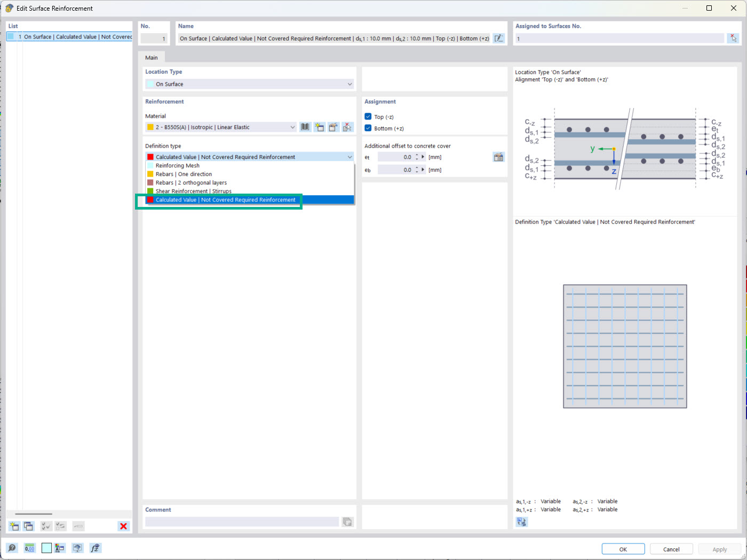Open the Material dropdown
747x560 pixels.
click(x=221, y=127)
